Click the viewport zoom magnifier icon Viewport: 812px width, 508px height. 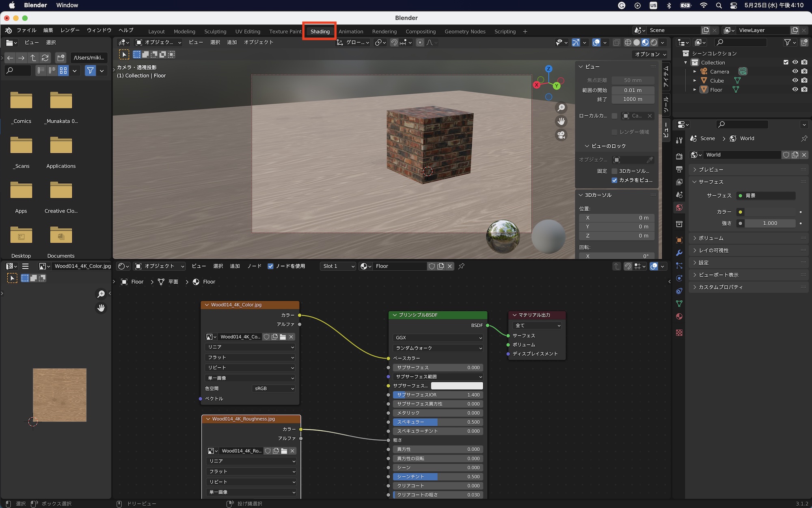click(x=561, y=108)
